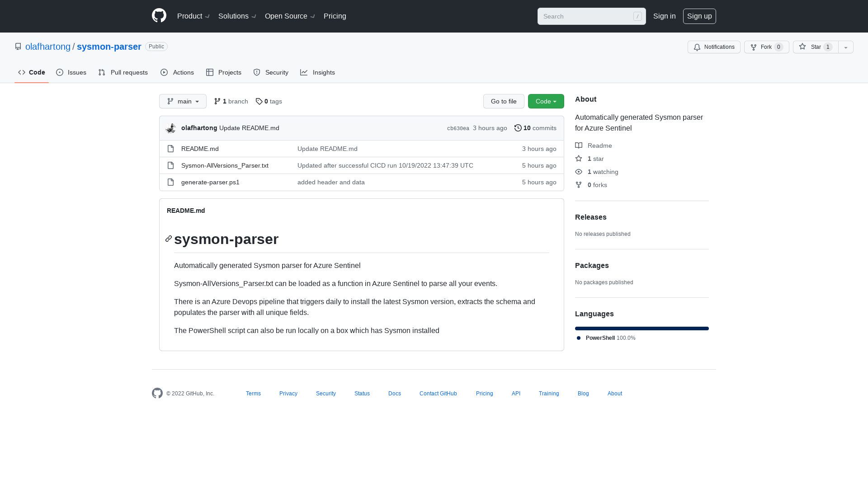The height and width of the screenshot is (488, 868).
Task: Click the link anchor icon beside sysmon-parser heading
Action: (168, 239)
